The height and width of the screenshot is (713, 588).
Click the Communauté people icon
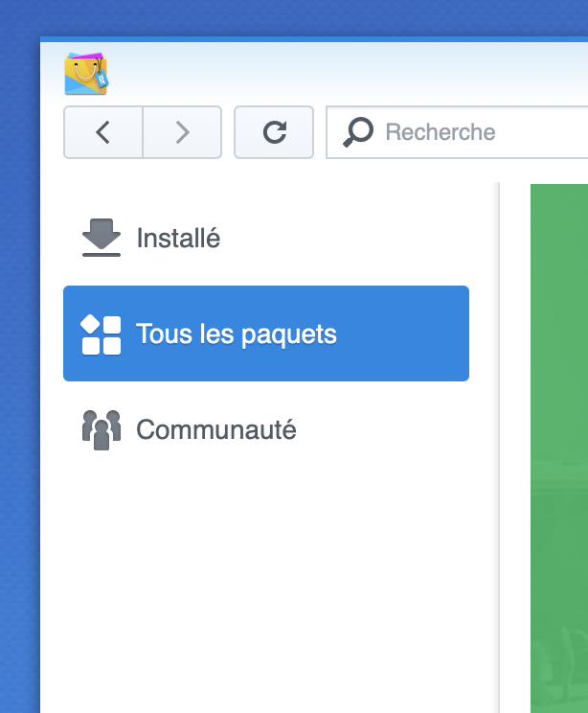click(102, 429)
